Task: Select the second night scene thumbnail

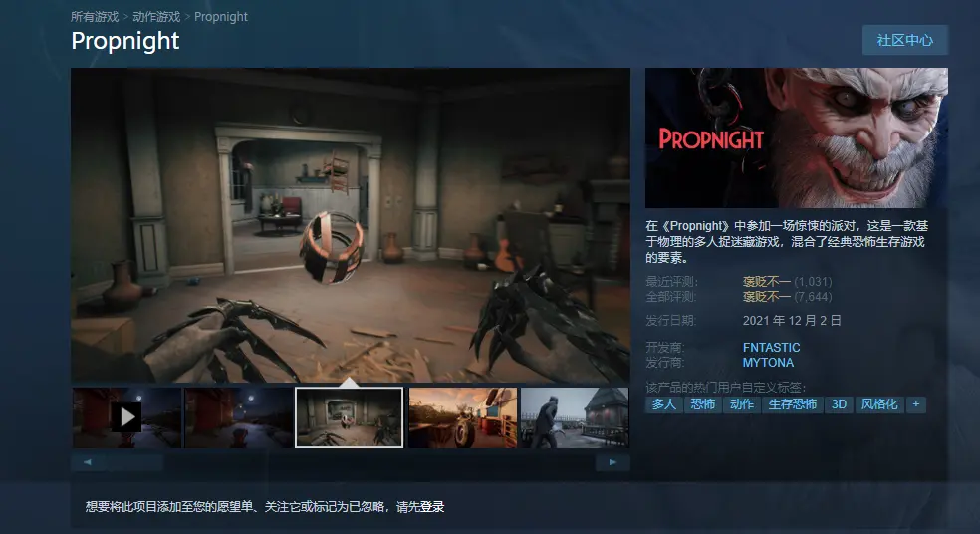Action: pos(239,417)
